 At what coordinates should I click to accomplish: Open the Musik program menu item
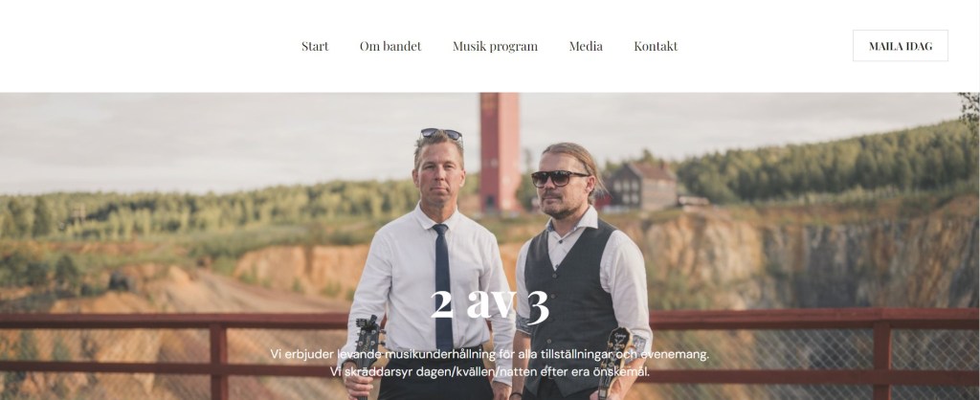tap(495, 46)
